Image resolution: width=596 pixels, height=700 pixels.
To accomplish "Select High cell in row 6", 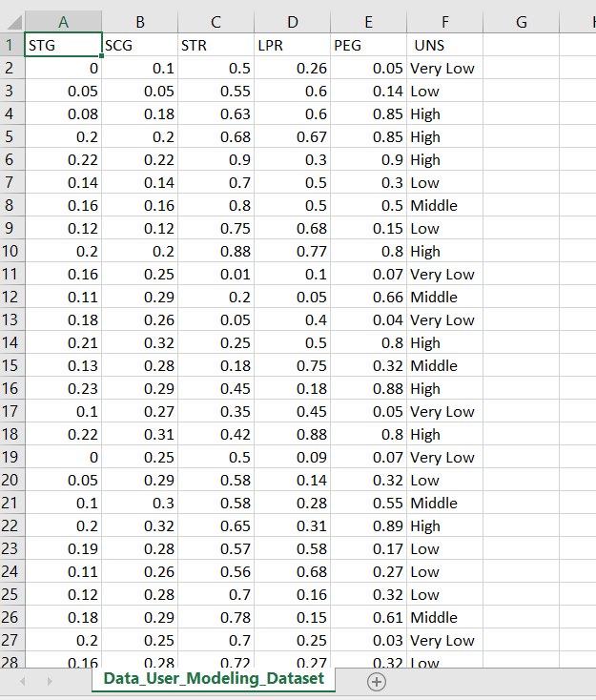I will (x=445, y=159).
